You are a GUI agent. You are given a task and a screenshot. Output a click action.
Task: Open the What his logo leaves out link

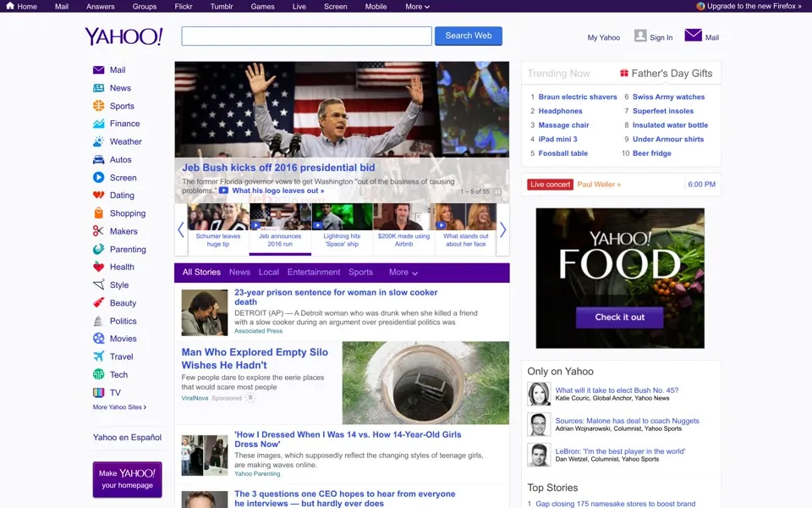pos(278,190)
